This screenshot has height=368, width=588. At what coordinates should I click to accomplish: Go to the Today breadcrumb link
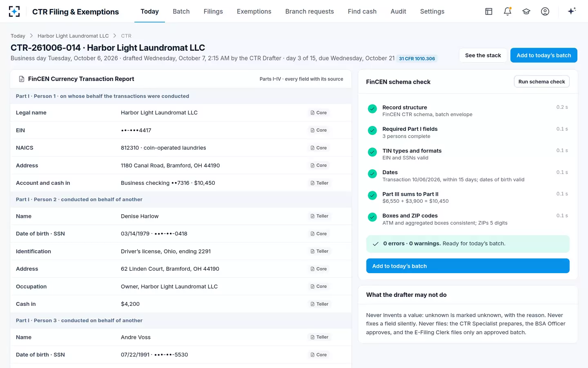(18, 36)
